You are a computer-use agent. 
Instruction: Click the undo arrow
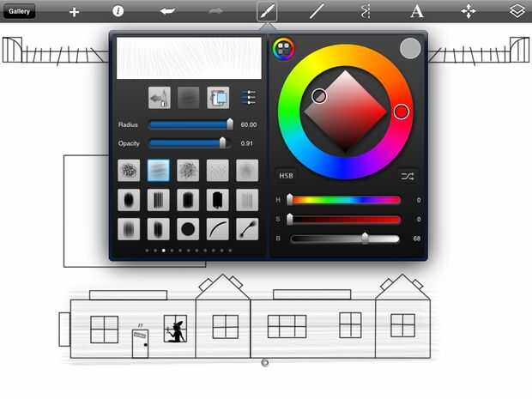tap(167, 11)
